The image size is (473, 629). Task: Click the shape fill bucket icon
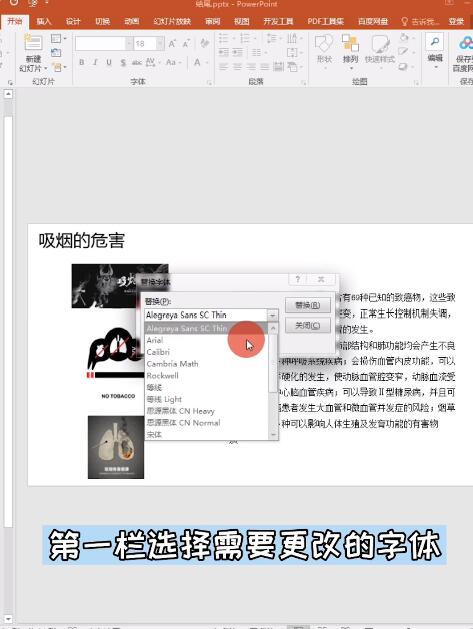404,38
